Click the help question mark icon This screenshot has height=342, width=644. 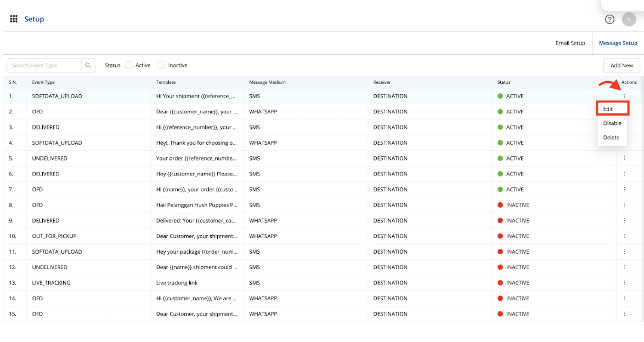tap(609, 19)
